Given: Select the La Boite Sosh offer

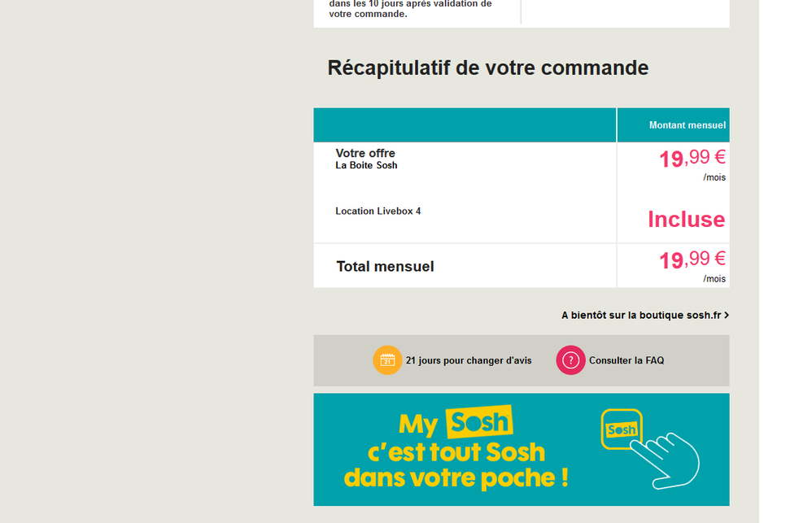Looking at the screenshot, I should [366, 165].
